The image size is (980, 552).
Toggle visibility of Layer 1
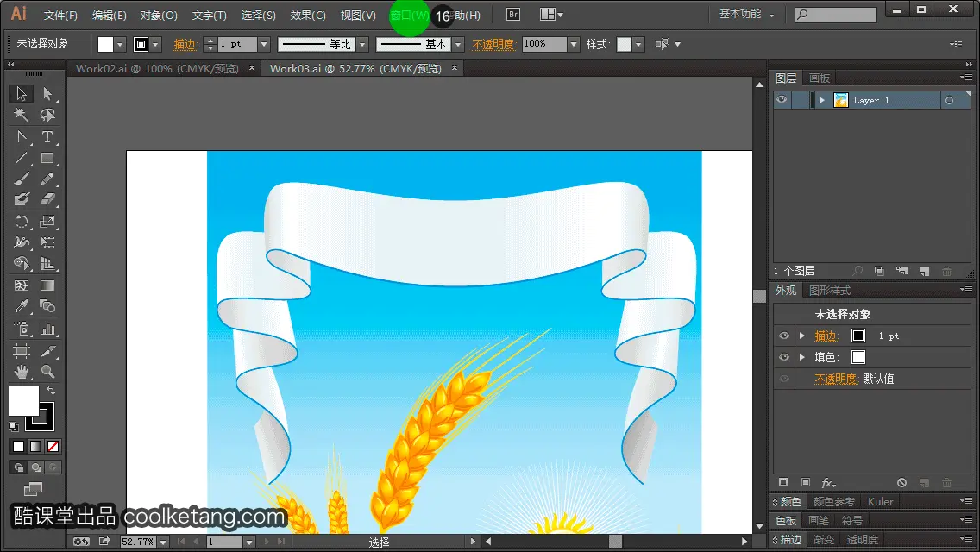[x=782, y=100]
